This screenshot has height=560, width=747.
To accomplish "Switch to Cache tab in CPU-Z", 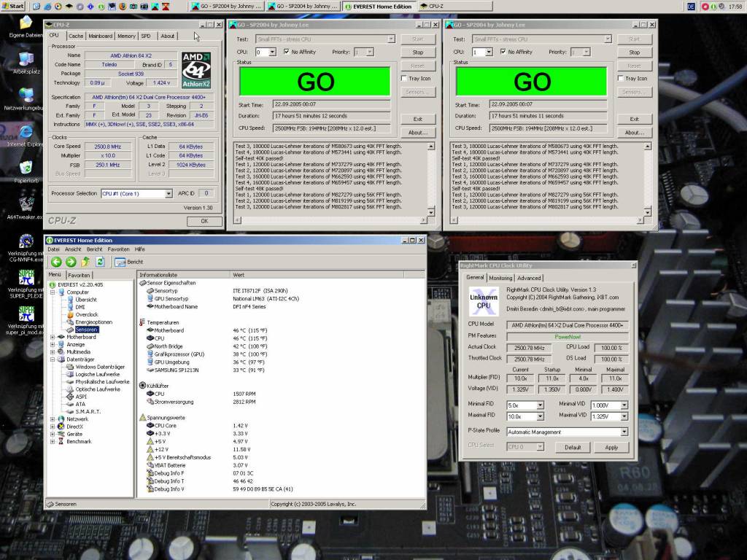I will 75,36.
